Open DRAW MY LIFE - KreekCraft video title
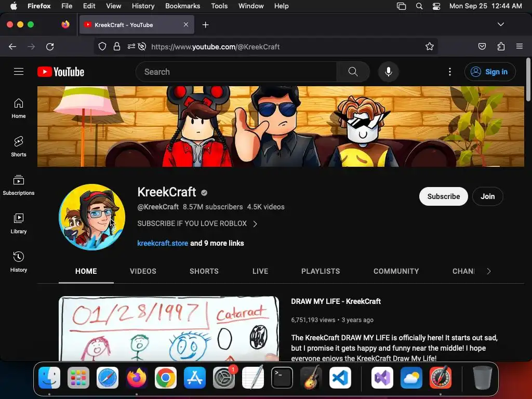This screenshot has width=532, height=399. [x=336, y=301]
